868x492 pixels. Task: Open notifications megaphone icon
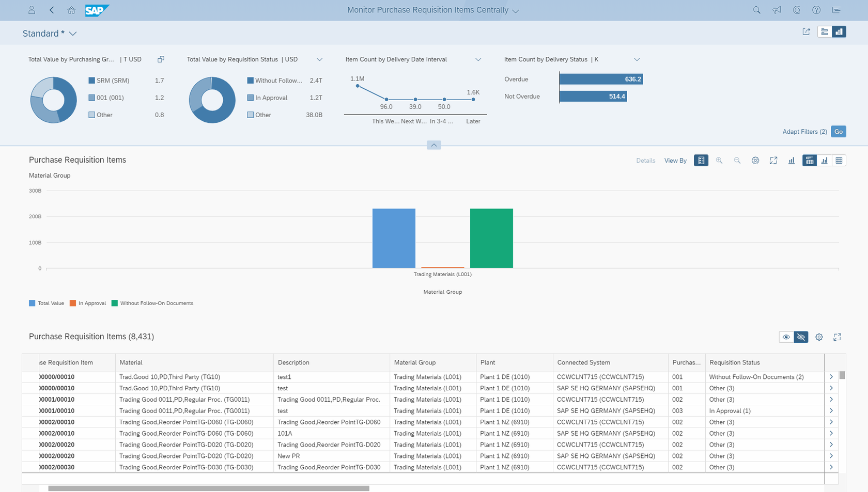pyautogui.click(x=777, y=10)
